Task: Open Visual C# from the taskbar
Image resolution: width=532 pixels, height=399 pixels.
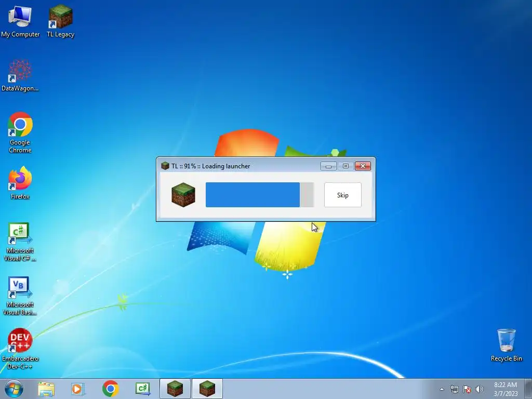Action: (143, 389)
